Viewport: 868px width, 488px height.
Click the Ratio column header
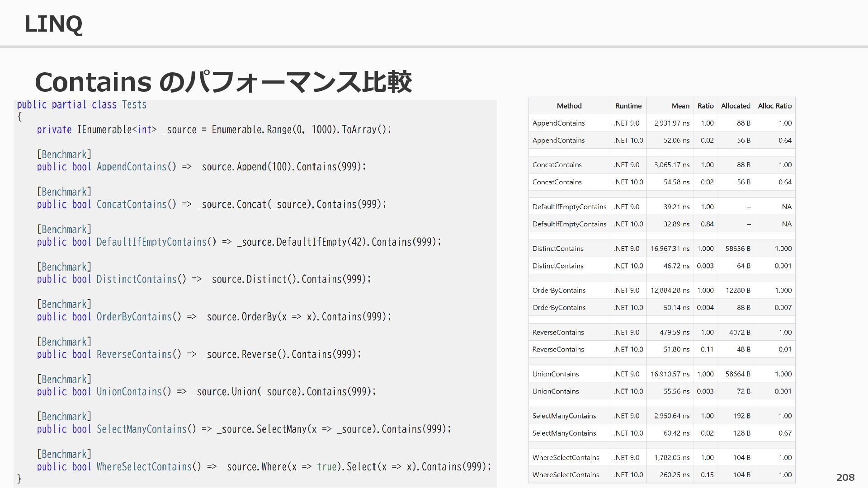pyautogui.click(x=705, y=106)
